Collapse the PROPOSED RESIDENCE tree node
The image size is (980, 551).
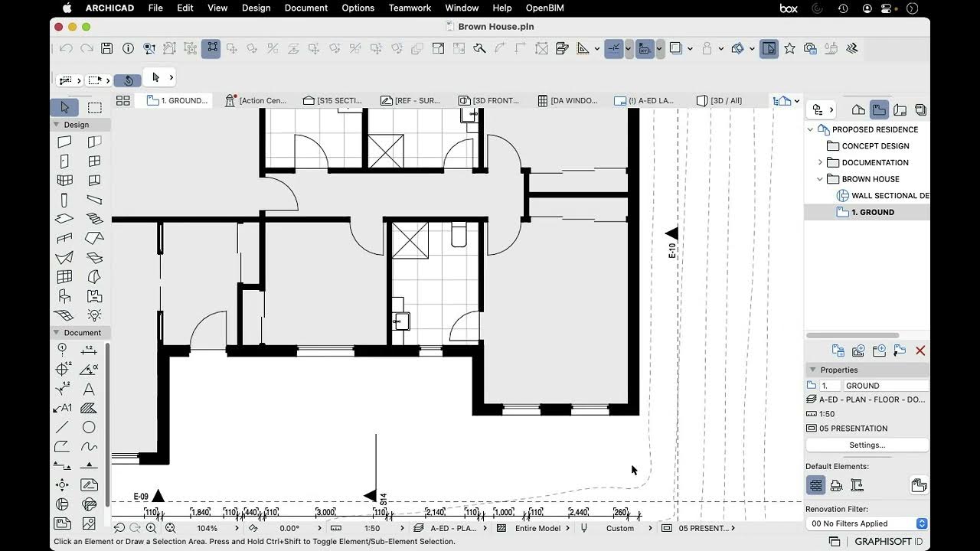(811, 129)
